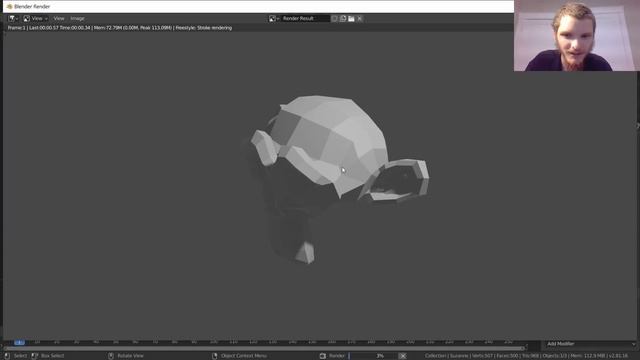
Task: Click the render statistics Frame:1 text
Action: click(x=16, y=28)
